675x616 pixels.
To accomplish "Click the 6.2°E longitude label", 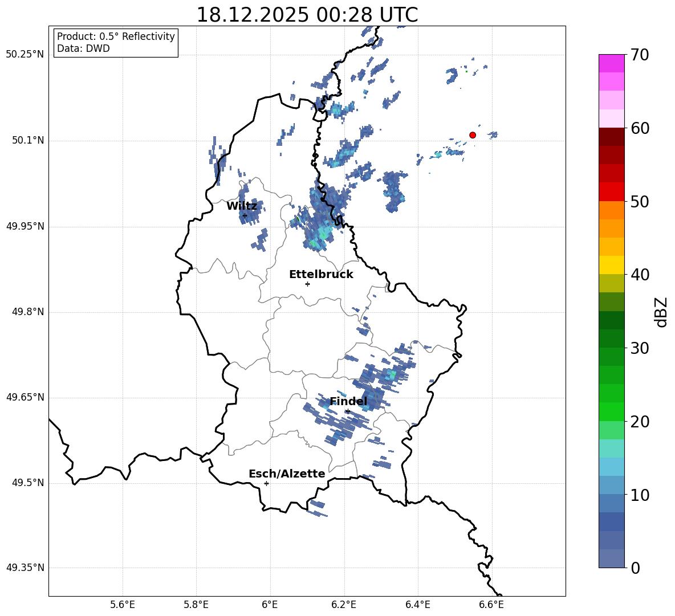I will pos(344,605).
